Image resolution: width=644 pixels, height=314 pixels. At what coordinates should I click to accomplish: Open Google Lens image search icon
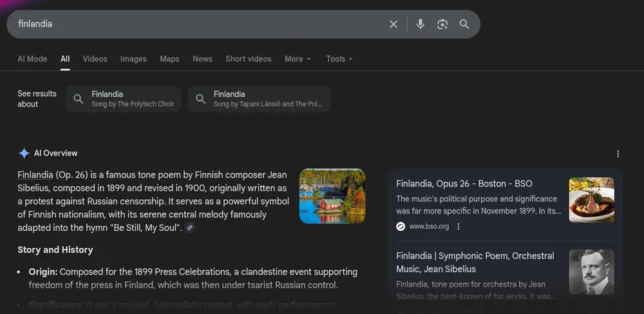[x=442, y=24]
